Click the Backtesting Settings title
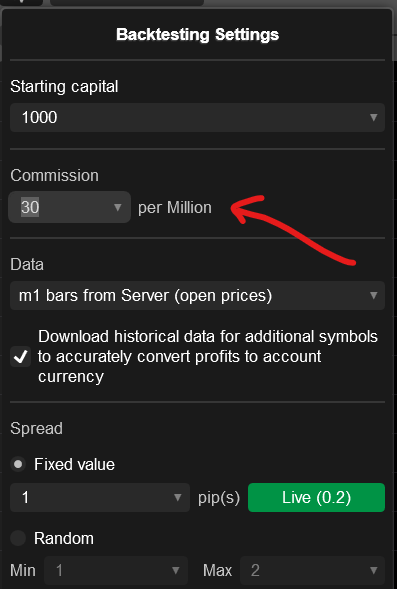 pos(198,35)
